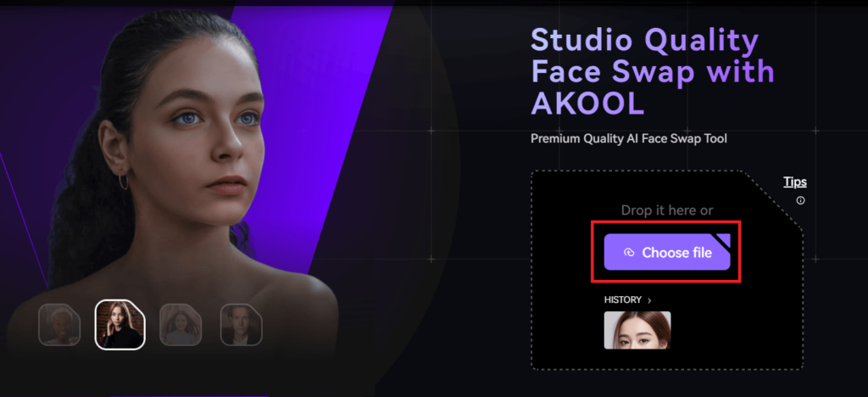
Task: Open the history photo of the woman
Action: pyautogui.click(x=637, y=330)
